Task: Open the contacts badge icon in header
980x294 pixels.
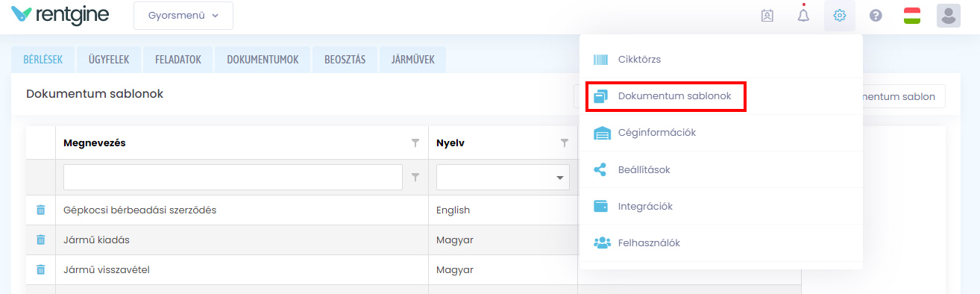Action: tap(767, 16)
